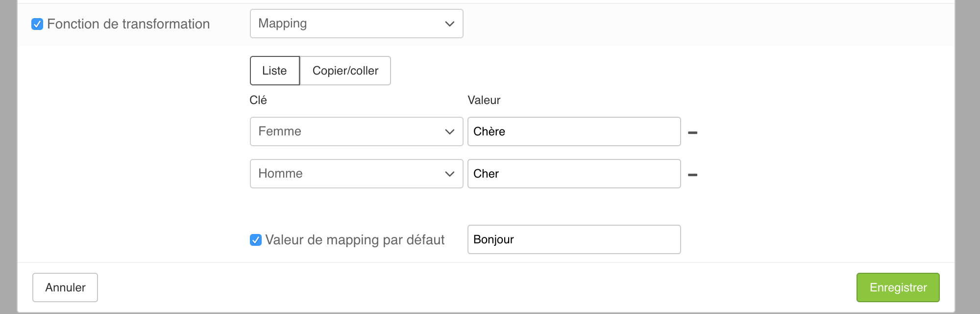This screenshot has height=314, width=980.
Task: Switch to the Copier/coller tab
Action: 345,71
